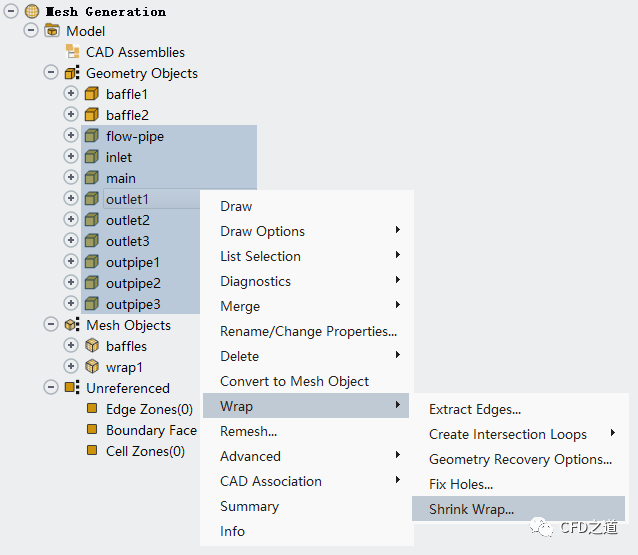The image size is (638, 555).
Task: Click the baffle1 geometry object icon
Action: [92, 94]
